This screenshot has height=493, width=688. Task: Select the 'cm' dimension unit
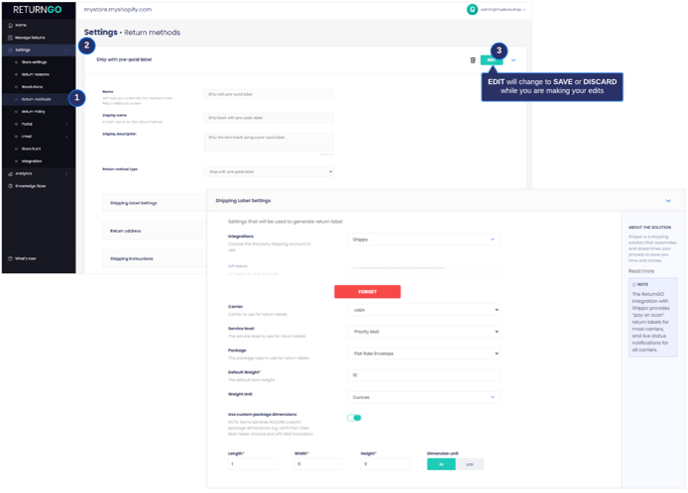(469, 464)
